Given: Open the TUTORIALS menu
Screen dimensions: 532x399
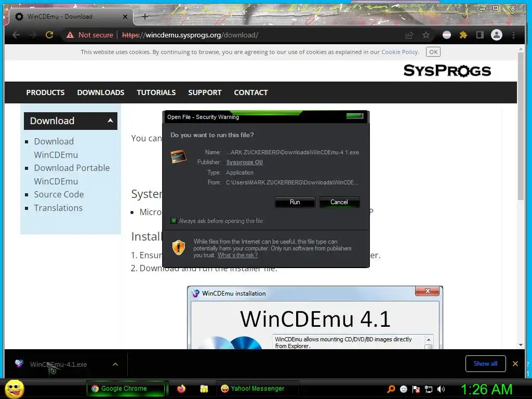Looking at the screenshot, I should pos(156,92).
